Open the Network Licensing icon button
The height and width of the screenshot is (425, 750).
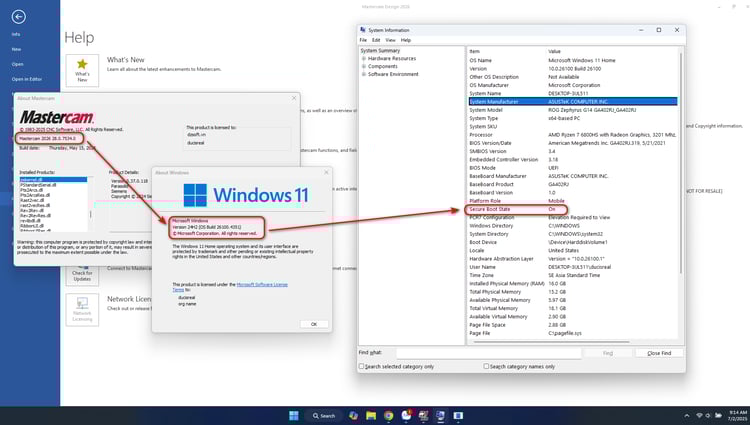(x=82, y=310)
